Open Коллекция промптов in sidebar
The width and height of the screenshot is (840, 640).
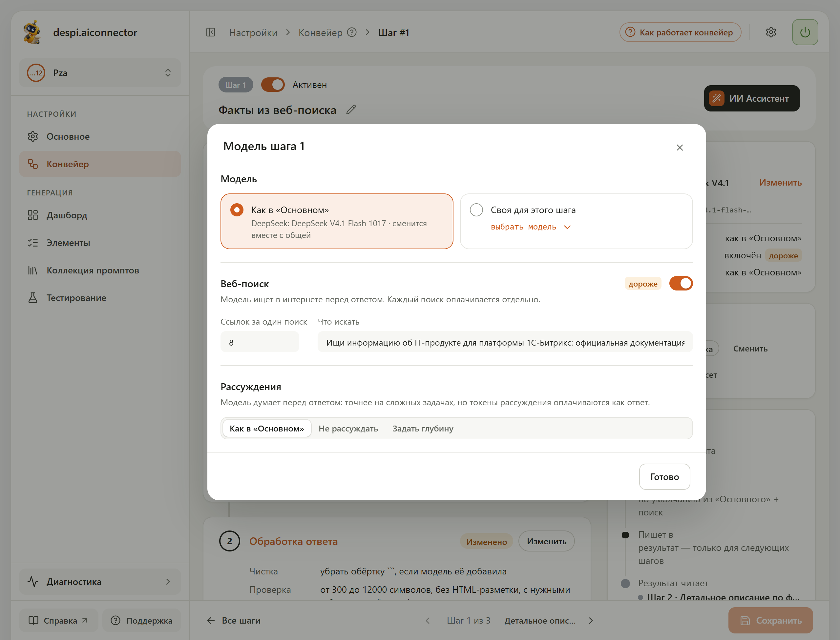click(100, 270)
